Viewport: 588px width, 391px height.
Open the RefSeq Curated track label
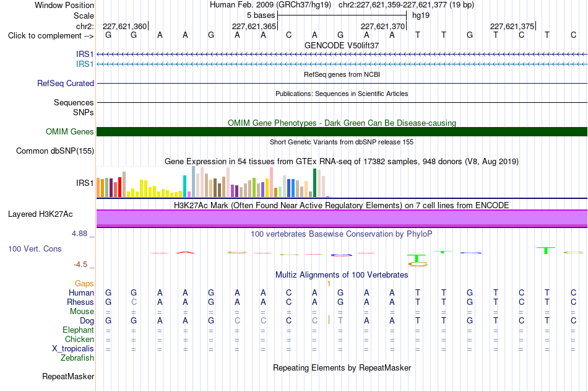coord(65,84)
